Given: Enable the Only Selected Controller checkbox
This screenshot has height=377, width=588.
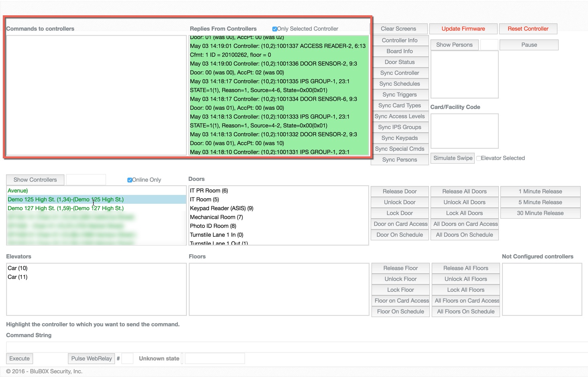Looking at the screenshot, I should pos(275,29).
